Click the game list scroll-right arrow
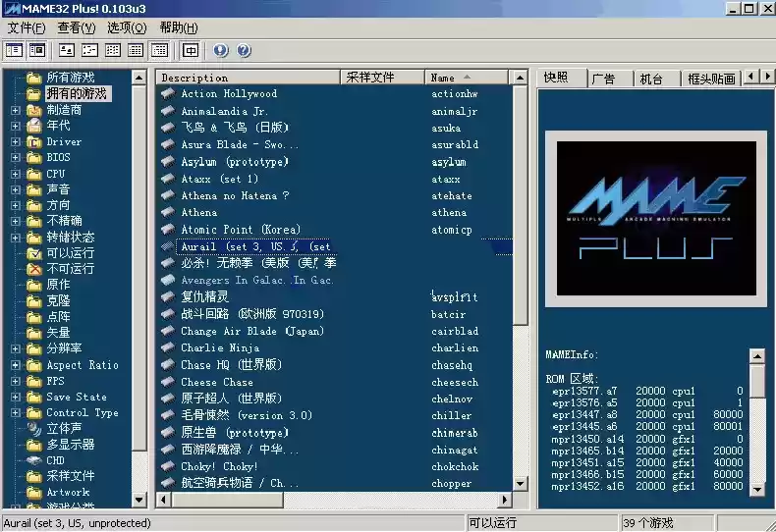Viewport: 776px width, 532px height. 504,500
